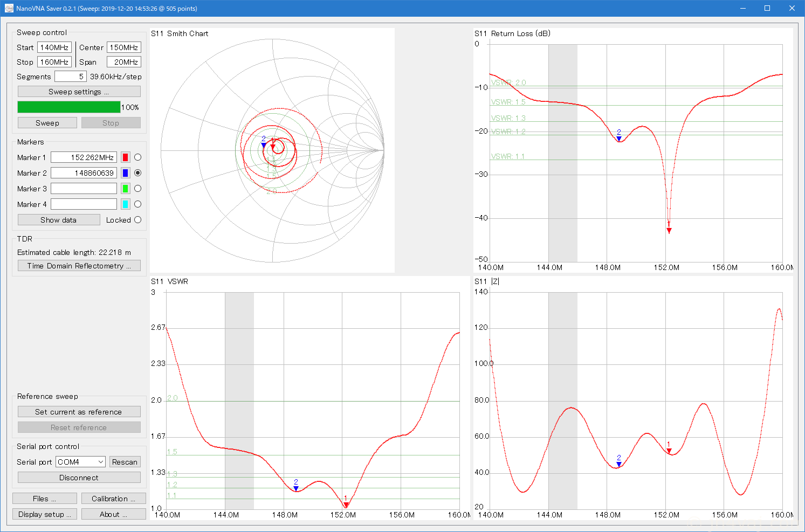Maximize the NanoVNA Saver window

(767, 8)
